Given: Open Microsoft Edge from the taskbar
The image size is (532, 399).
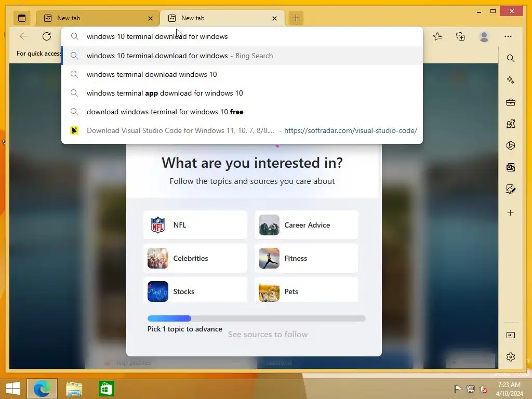Looking at the screenshot, I should click(42, 389).
